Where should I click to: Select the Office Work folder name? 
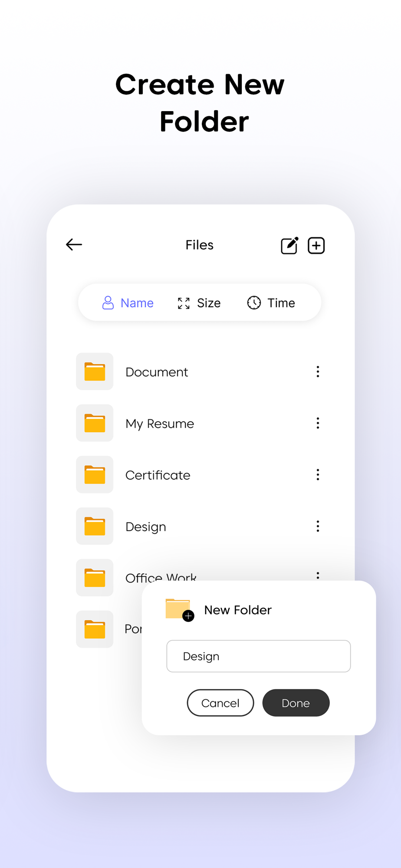click(x=161, y=577)
